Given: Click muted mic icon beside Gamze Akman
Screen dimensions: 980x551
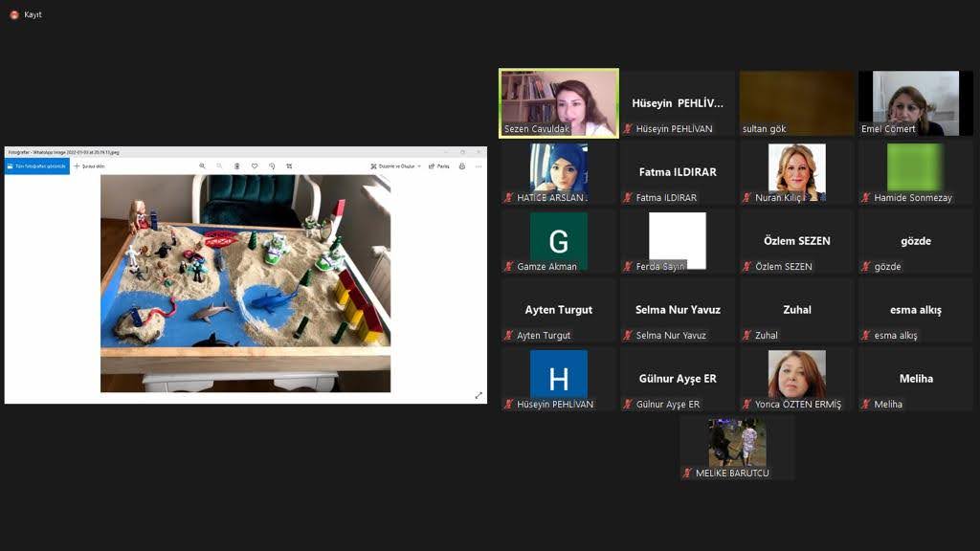Looking at the screenshot, I should (x=509, y=267).
